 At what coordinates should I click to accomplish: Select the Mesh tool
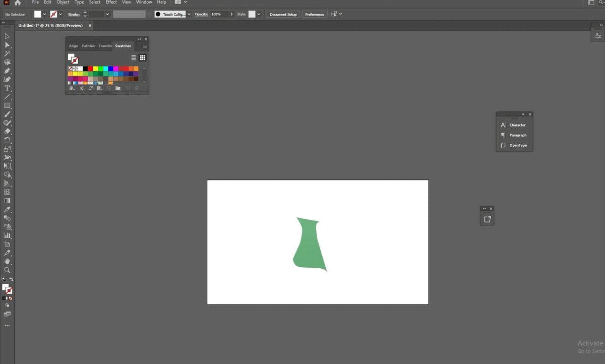pos(7,192)
